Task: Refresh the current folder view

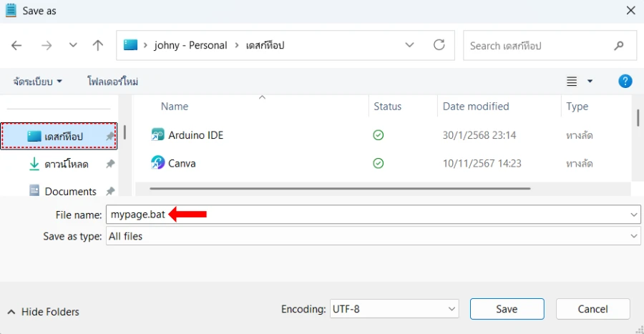Action: pyautogui.click(x=439, y=45)
